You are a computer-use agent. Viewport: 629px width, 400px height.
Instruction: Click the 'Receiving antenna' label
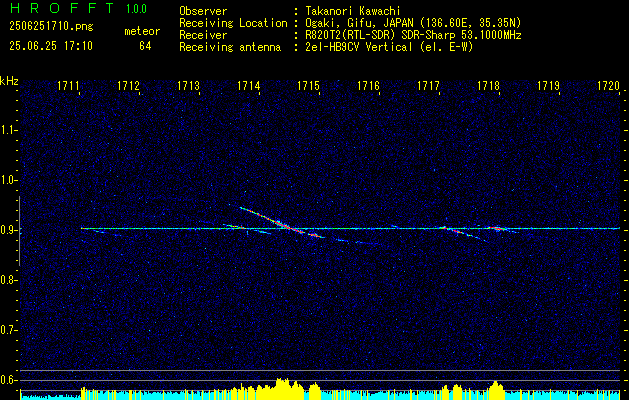[230, 47]
